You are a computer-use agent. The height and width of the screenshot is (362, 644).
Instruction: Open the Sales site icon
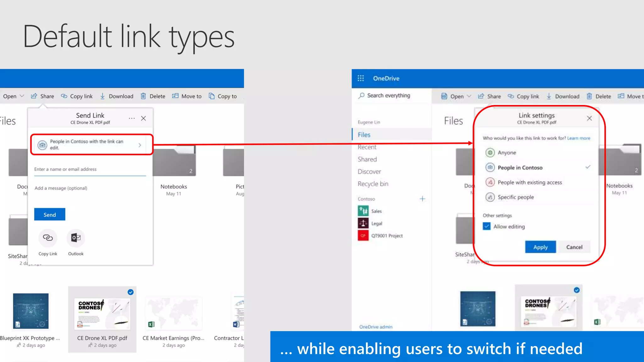[x=363, y=211]
